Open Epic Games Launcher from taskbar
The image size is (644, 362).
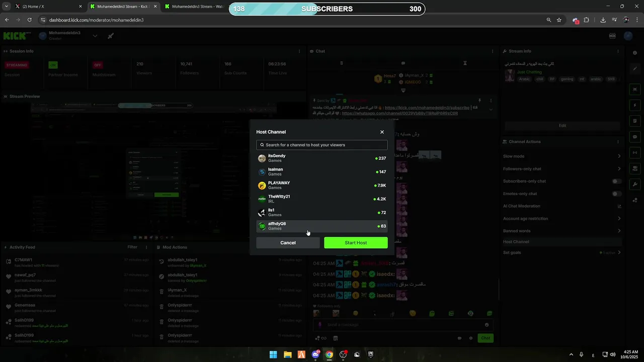pos(371,354)
